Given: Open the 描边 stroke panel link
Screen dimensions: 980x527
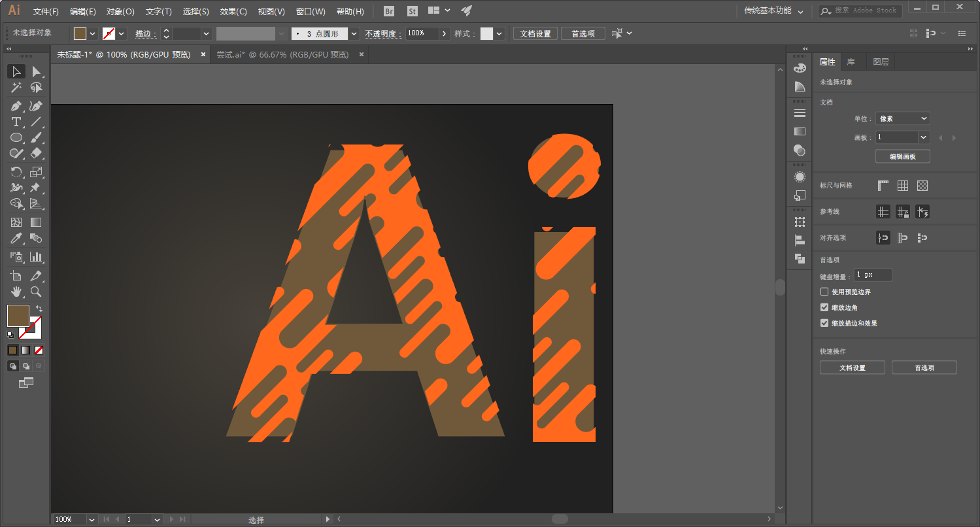Looking at the screenshot, I should coord(145,34).
